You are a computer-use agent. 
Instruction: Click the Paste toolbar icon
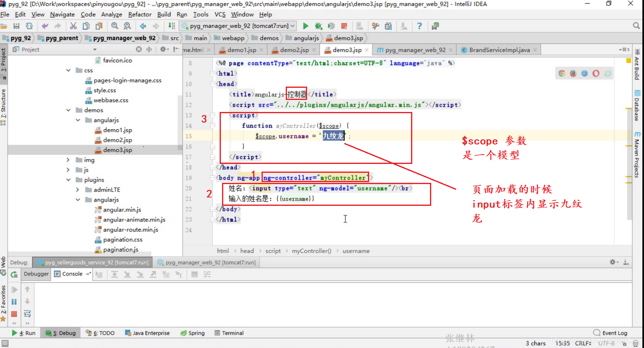coord(99,26)
